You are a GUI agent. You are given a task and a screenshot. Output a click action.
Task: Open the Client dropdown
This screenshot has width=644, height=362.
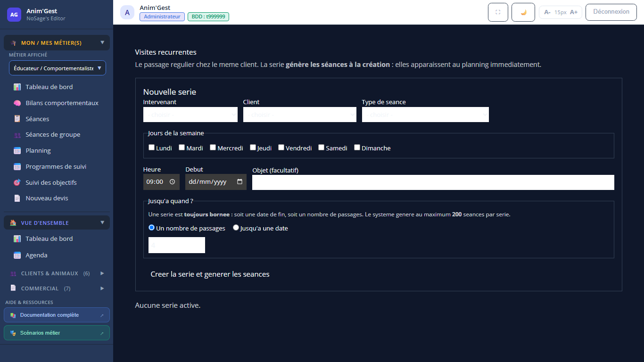(x=300, y=115)
